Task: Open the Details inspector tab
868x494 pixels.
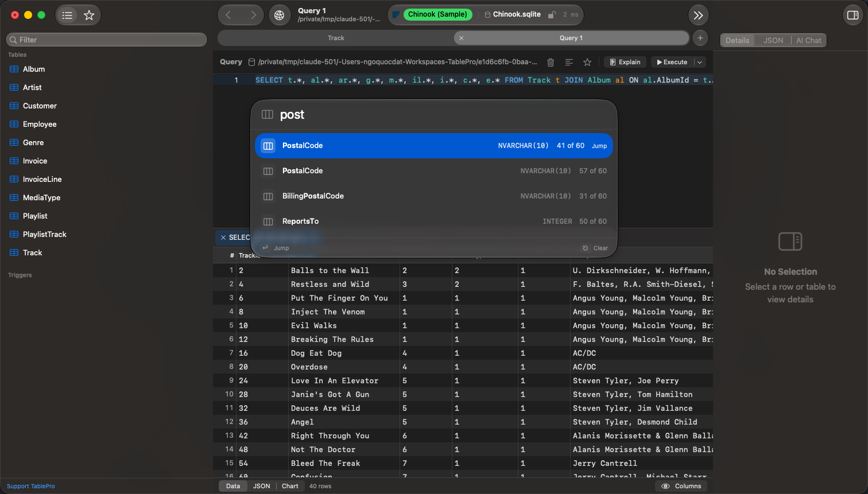Action: click(x=737, y=40)
